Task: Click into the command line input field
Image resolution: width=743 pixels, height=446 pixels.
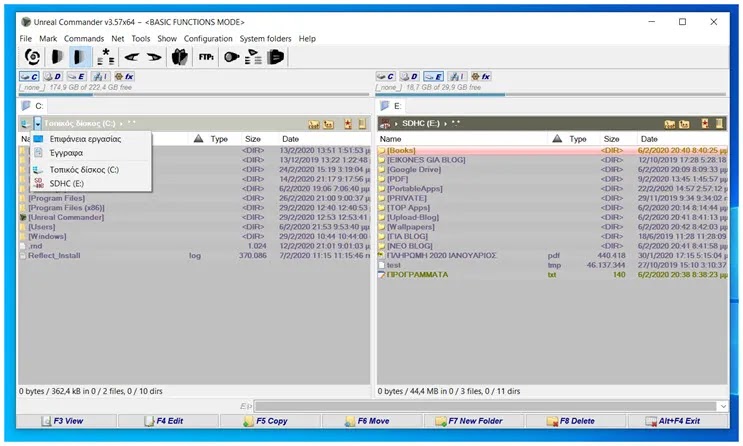Action: pyautogui.click(x=486, y=406)
